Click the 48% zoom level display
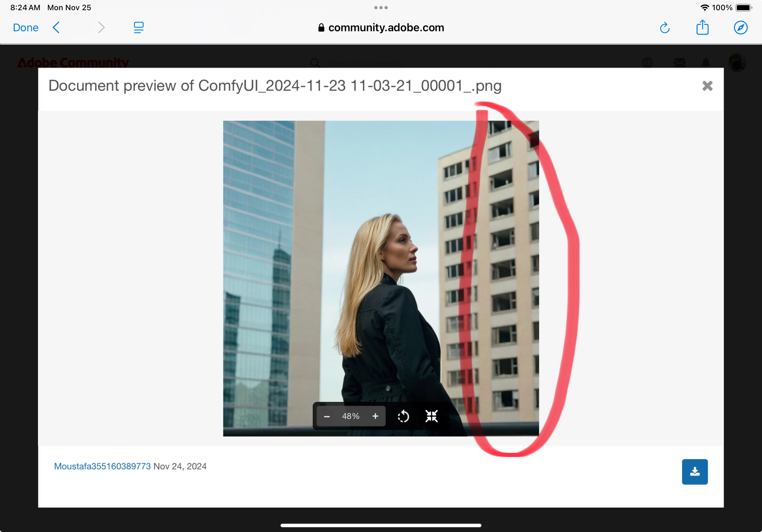This screenshot has height=532, width=762. (351, 416)
